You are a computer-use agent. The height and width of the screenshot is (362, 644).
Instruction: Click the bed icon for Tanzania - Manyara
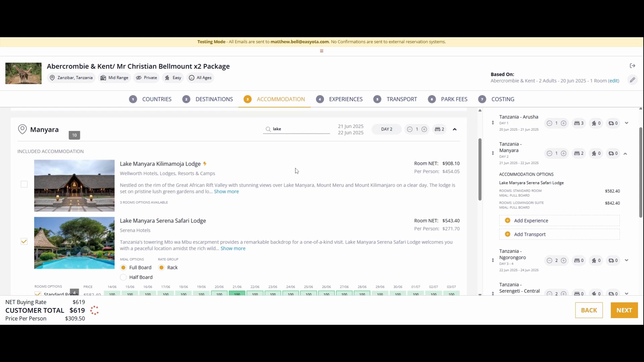click(x=577, y=154)
